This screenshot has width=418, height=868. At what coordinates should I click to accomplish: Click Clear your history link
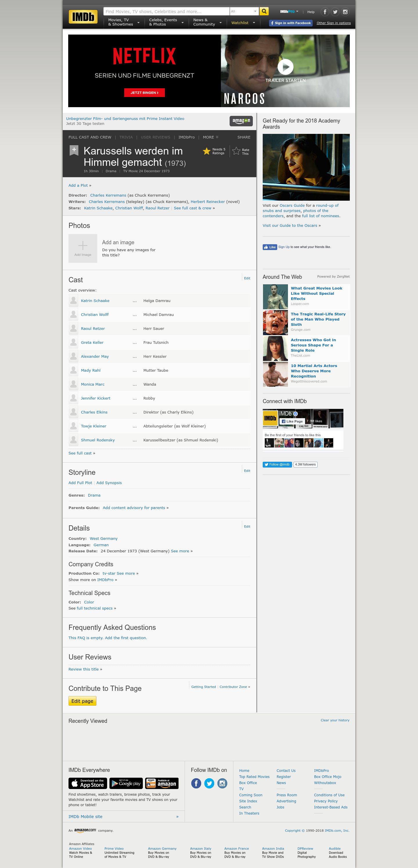tap(335, 720)
